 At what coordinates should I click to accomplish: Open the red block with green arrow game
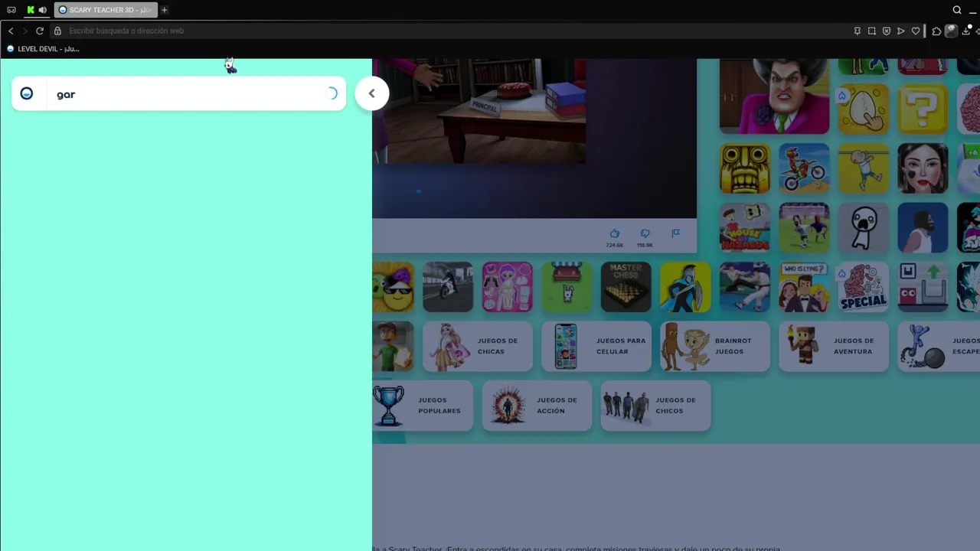[x=923, y=287]
